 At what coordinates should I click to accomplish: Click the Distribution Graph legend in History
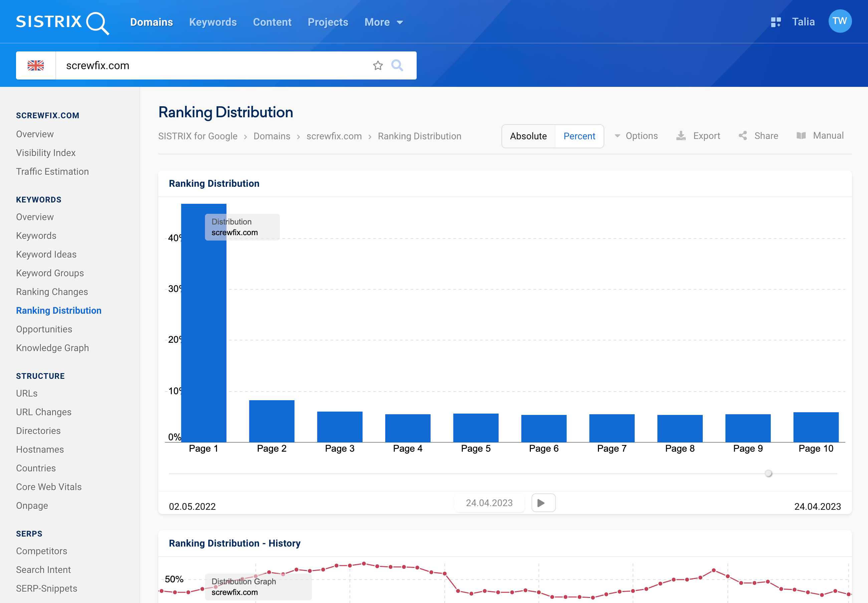click(258, 587)
